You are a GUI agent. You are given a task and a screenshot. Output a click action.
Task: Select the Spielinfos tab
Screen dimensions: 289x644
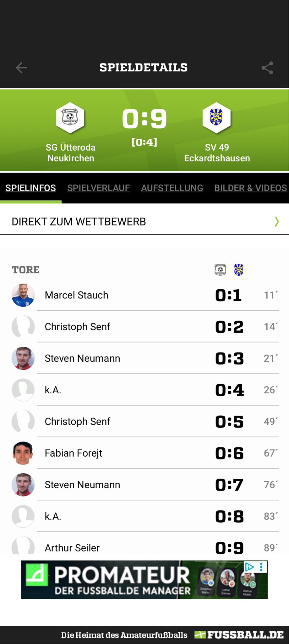coord(31,188)
